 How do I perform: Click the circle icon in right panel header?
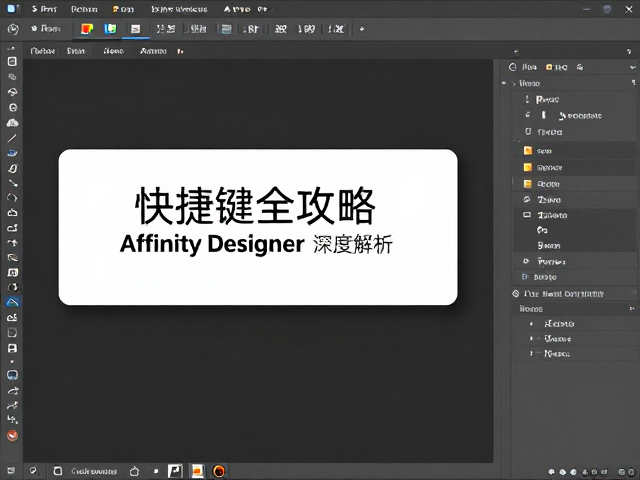click(x=513, y=67)
